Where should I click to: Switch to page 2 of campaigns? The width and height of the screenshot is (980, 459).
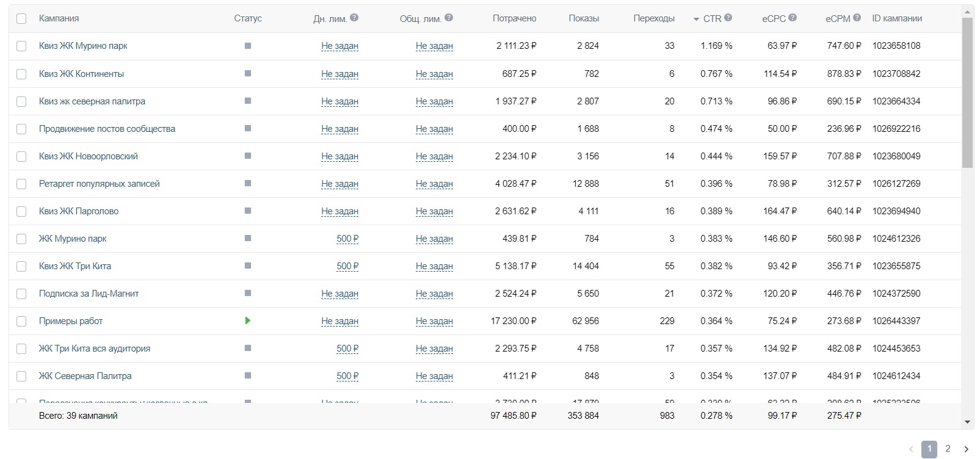pos(948,449)
